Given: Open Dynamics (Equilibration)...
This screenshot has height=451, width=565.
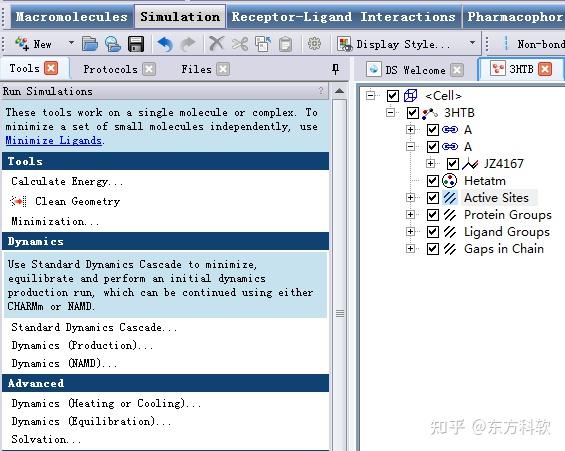Looking at the screenshot, I should pos(91,421).
